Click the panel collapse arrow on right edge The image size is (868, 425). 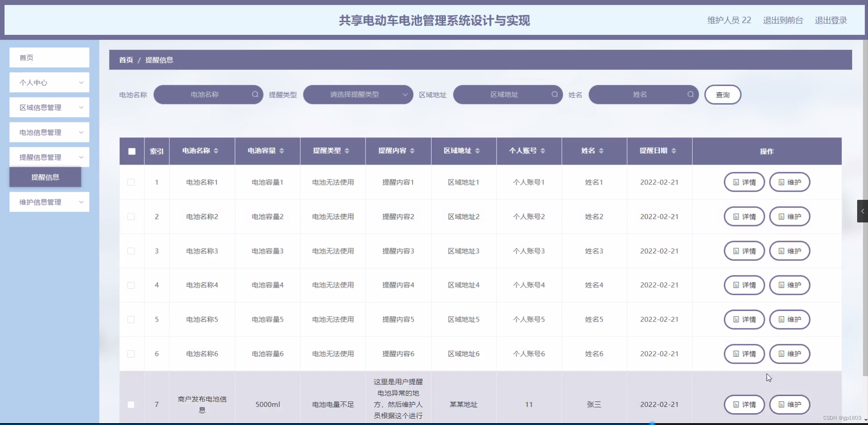863,211
